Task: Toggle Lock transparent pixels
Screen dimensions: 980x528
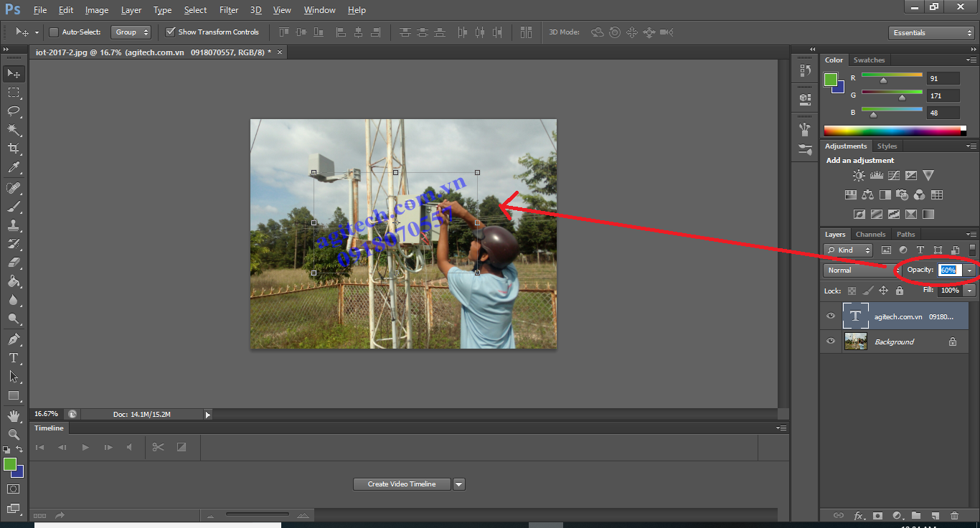Action: point(852,291)
